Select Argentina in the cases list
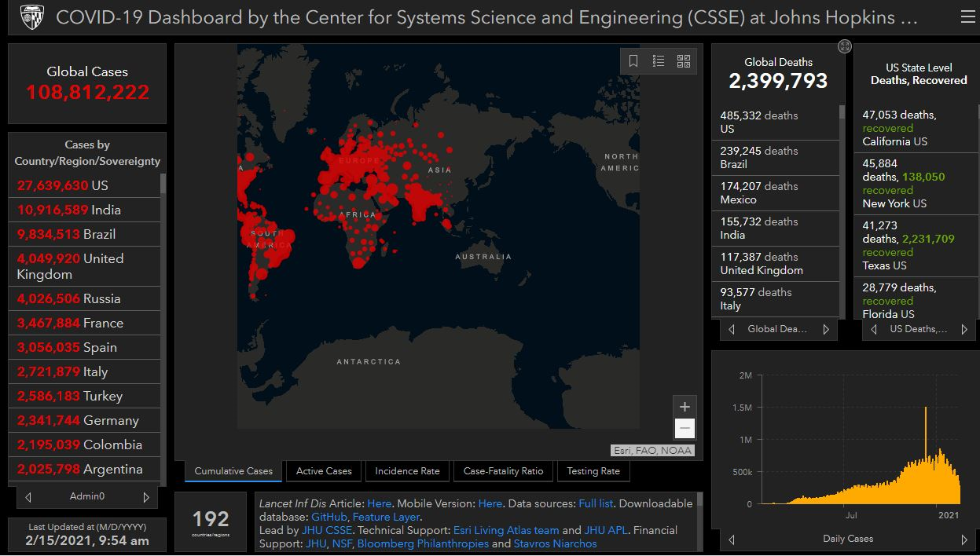The height and width of the screenshot is (556, 980). (84, 469)
